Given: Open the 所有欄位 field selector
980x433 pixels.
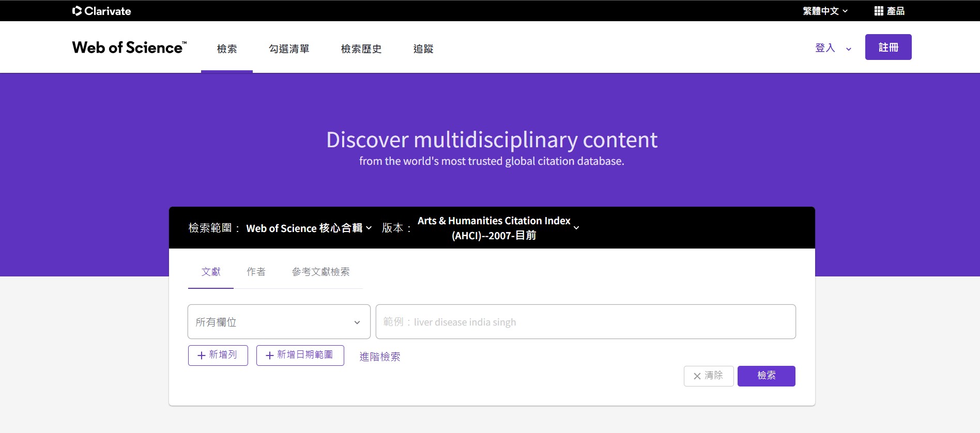Looking at the screenshot, I should coord(279,322).
